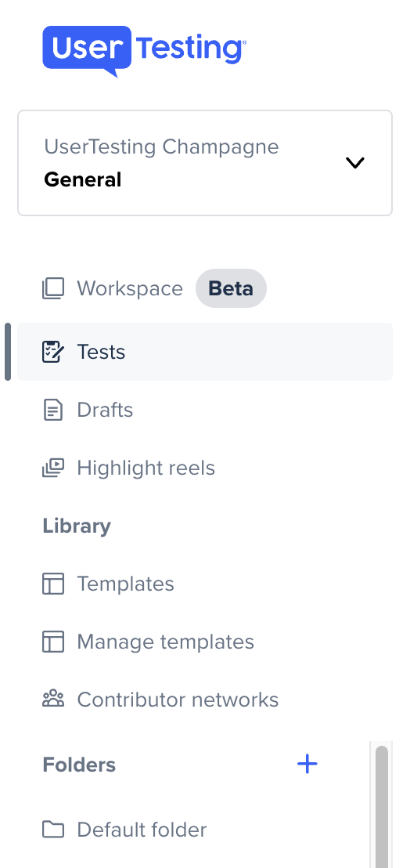410x868 pixels.
Task: Select the Tests navigation item
Action: (x=205, y=352)
